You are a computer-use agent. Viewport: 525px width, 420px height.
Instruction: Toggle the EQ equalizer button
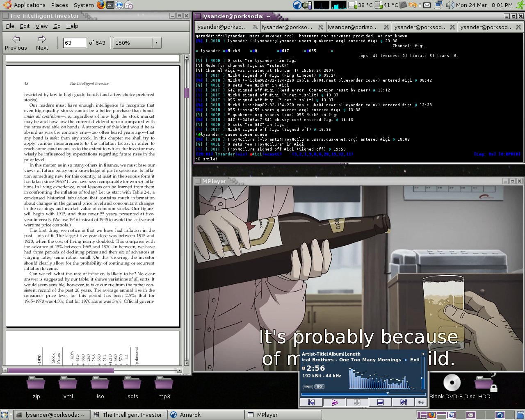[x=320, y=387]
